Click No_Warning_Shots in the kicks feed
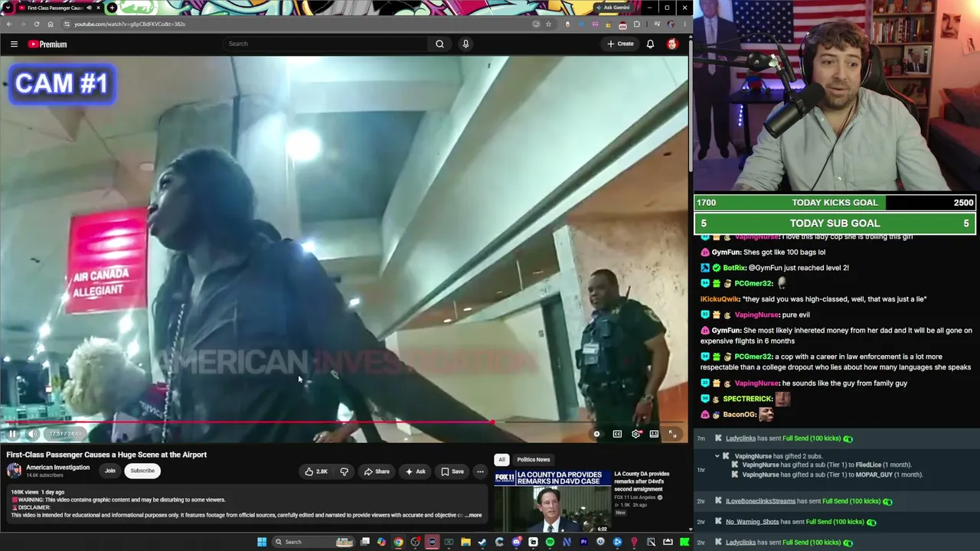Image resolution: width=980 pixels, height=551 pixels. pyautogui.click(x=752, y=522)
